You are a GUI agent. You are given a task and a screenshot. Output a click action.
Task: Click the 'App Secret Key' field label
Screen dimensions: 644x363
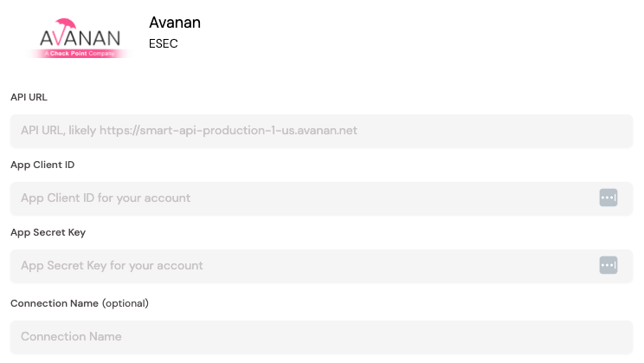[48, 232]
